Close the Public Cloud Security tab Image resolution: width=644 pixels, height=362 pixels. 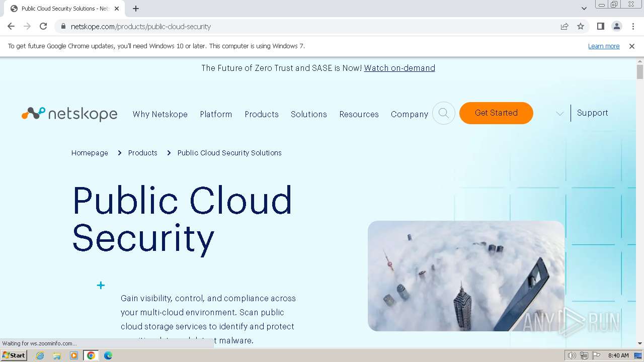coord(117,9)
